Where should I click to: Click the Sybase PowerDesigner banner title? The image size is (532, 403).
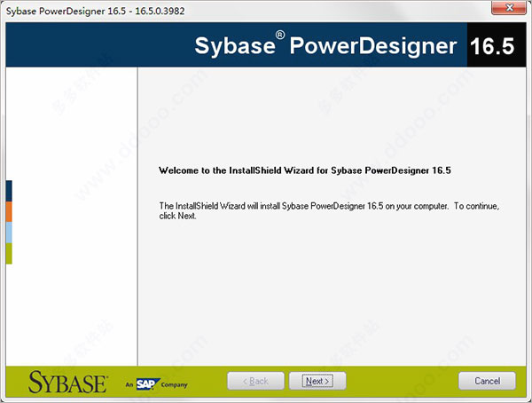[x=325, y=46]
